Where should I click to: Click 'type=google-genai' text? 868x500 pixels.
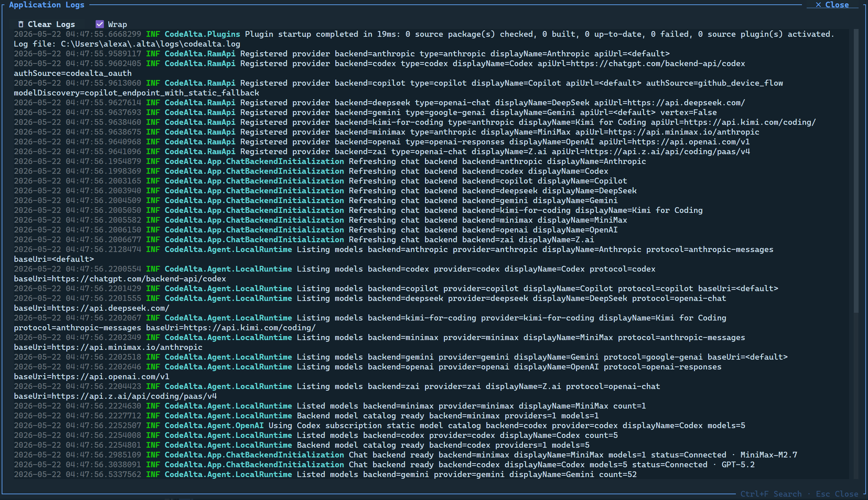coord(445,112)
